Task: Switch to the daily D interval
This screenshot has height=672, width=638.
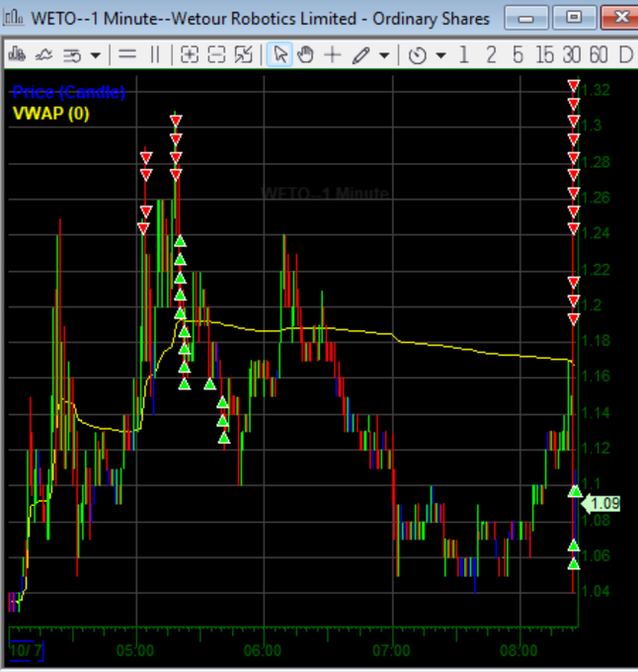Action: point(625,55)
